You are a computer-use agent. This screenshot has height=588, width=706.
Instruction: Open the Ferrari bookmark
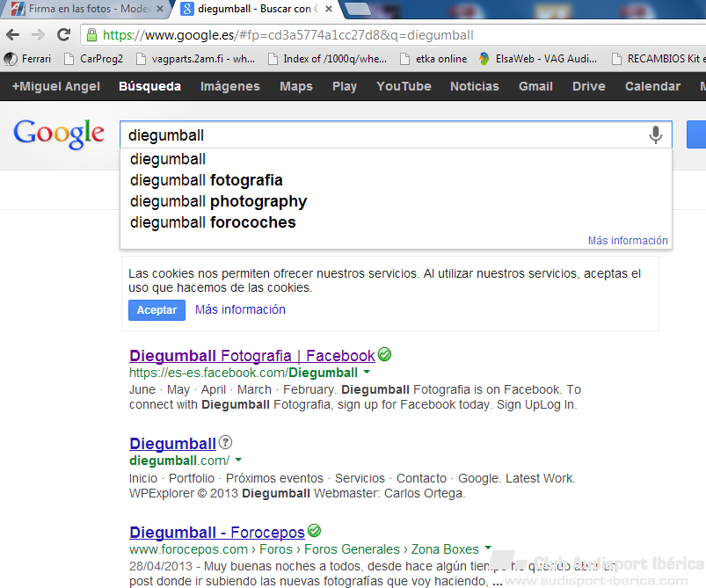point(27,59)
